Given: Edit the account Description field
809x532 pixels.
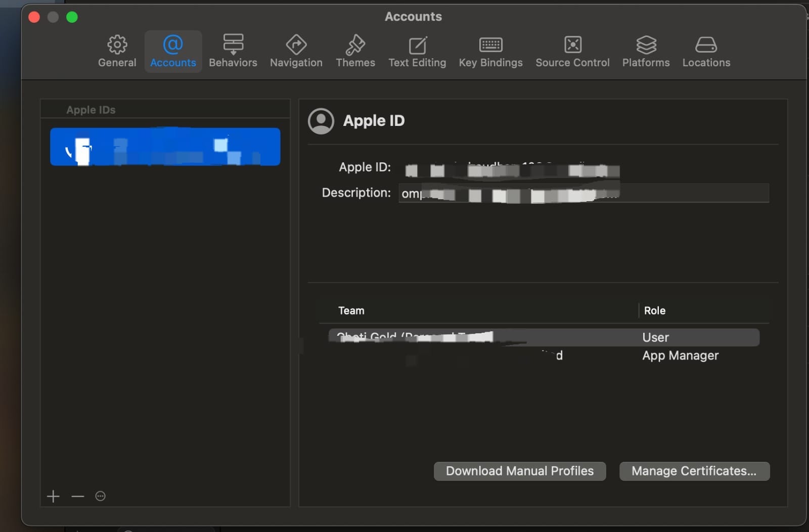Looking at the screenshot, I should coord(583,193).
